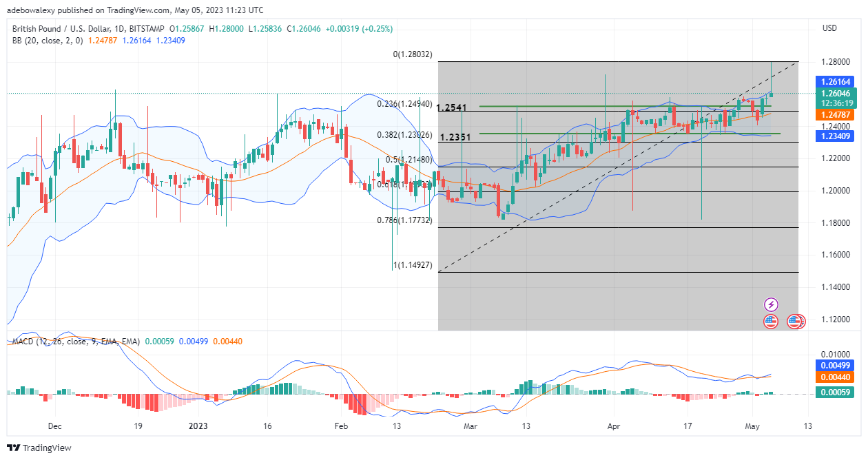This screenshot has width=868, height=460.
Task: Click the bold 1.2541 level label
Action: coord(452,108)
